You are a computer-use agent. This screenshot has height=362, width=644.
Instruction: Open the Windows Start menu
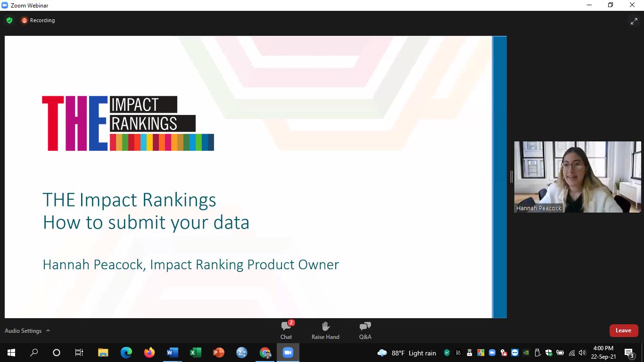click(11, 353)
